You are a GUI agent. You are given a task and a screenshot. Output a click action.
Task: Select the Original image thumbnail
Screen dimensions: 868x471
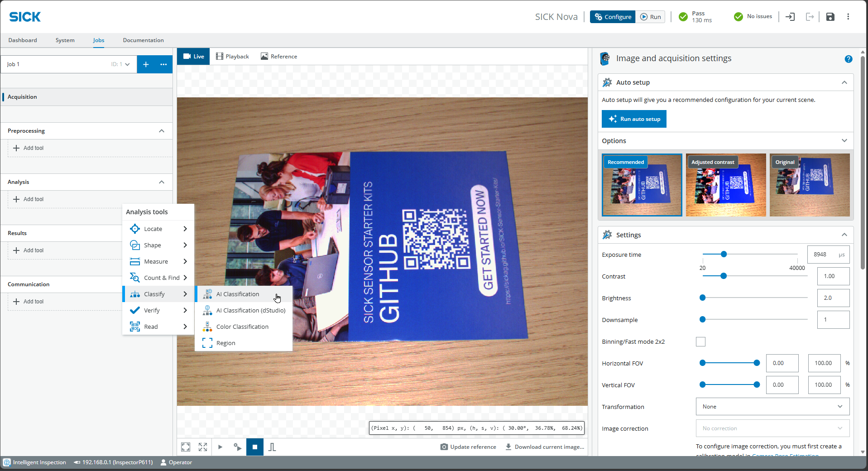810,185
